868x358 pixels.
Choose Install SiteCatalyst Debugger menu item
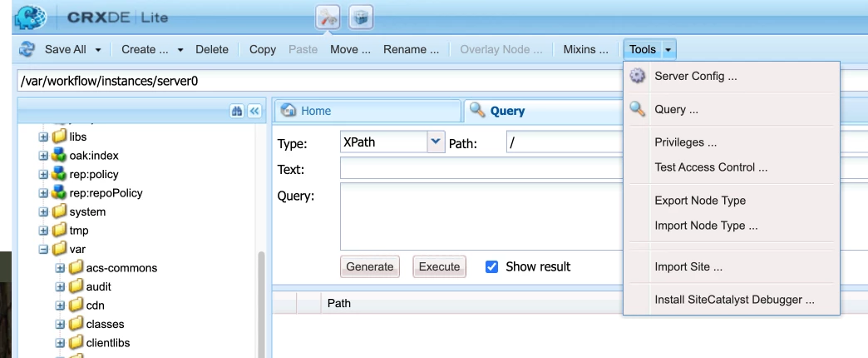[x=732, y=300]
